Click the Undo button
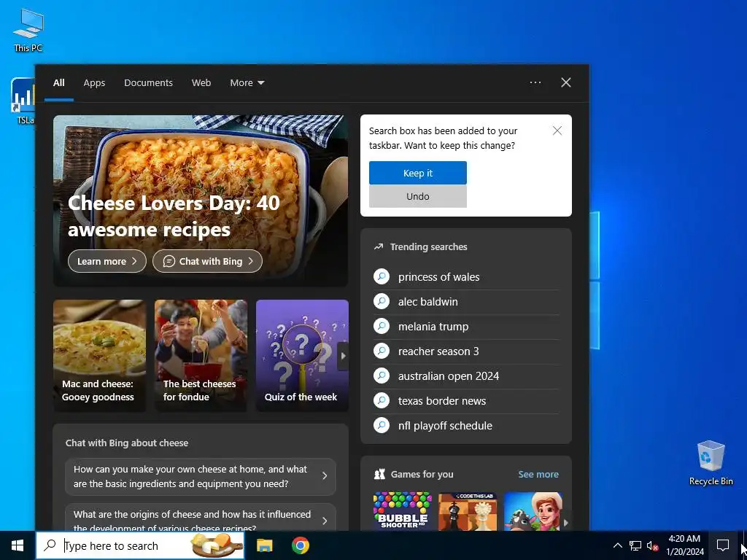Image resolution: width=747 pixels, height=560 pixels. (418, 196)
